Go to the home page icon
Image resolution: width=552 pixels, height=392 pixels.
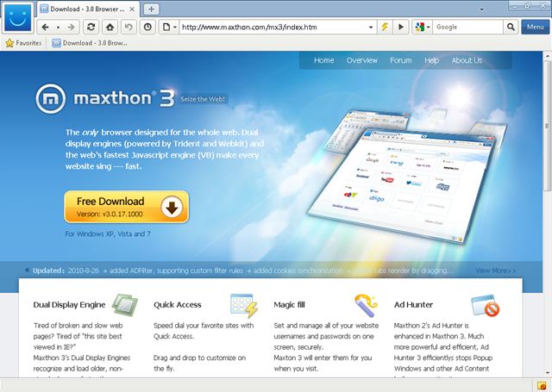(x=110, y=27)
